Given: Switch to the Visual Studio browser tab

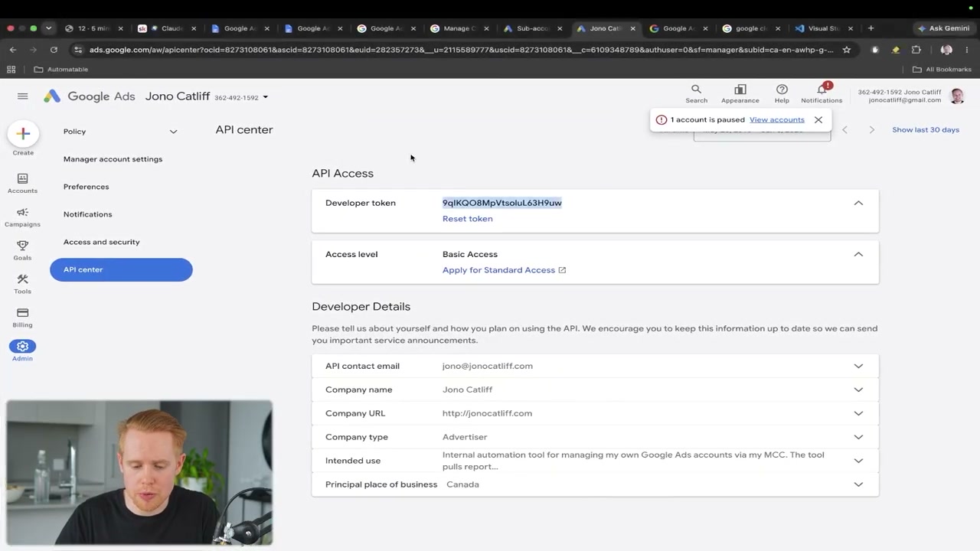Looking at the screenshot, I should click(823, 28).
